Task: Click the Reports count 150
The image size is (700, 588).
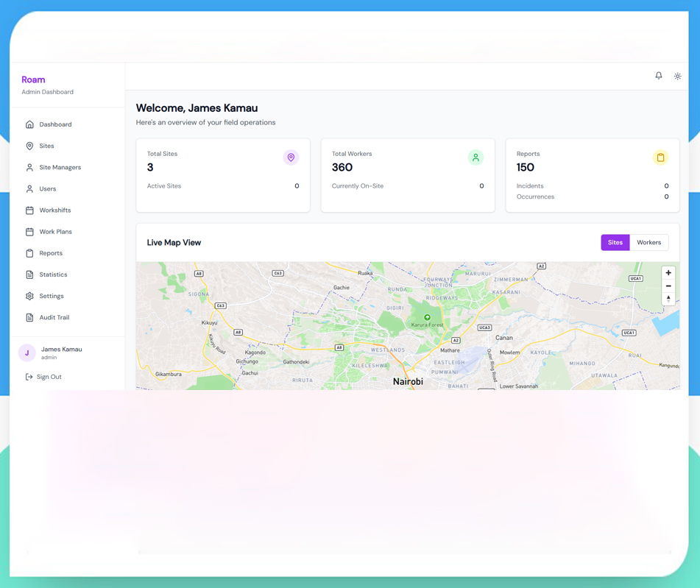Action: pos(525,167)
